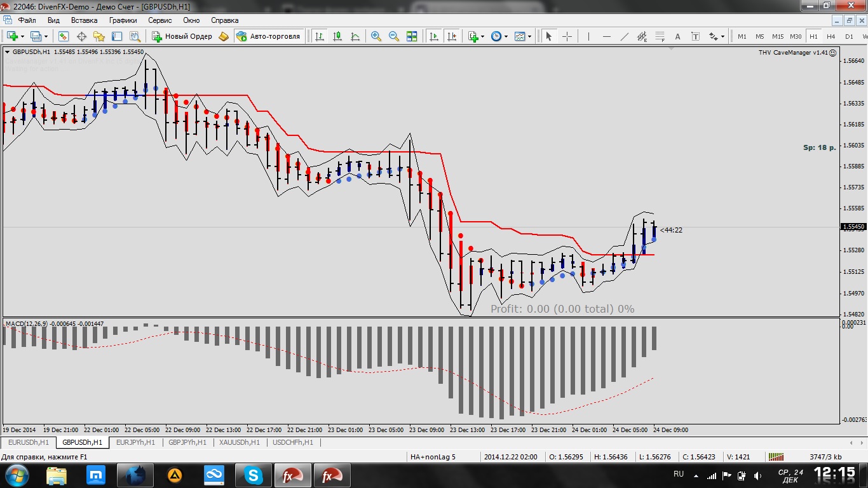The width and height of the screenshot is (868, 488).
Task: Expand the Profiles dropdown arrow
Action: pyautogui.click(x=46, y=37)
